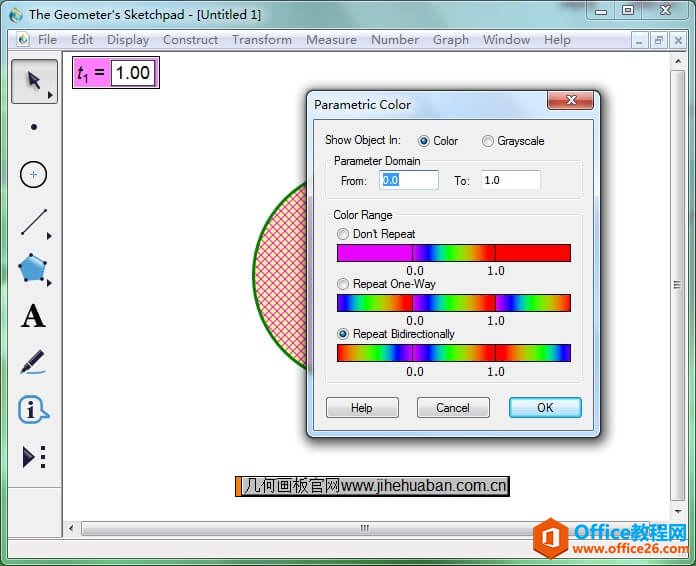Minimize the Untitled 1 document window
Image resolution: width=696 pixels, height=566 pixels.
(639, 41)
